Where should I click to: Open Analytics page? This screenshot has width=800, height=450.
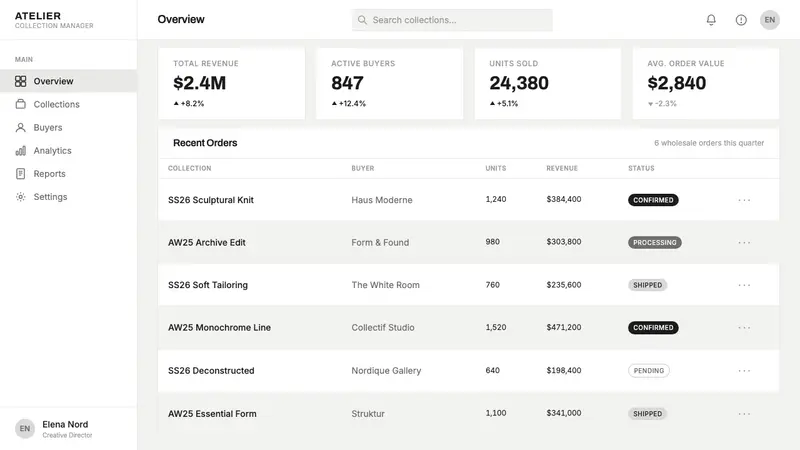[x=68, y=151]
